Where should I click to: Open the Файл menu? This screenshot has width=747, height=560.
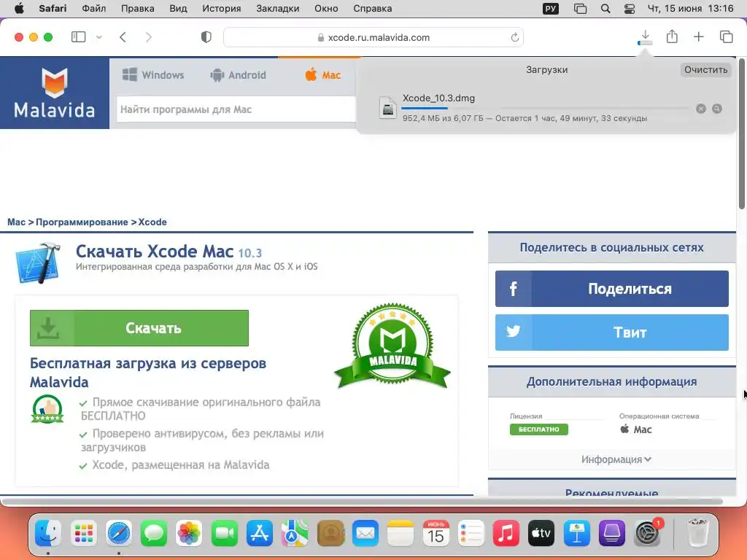pos(94,9)
